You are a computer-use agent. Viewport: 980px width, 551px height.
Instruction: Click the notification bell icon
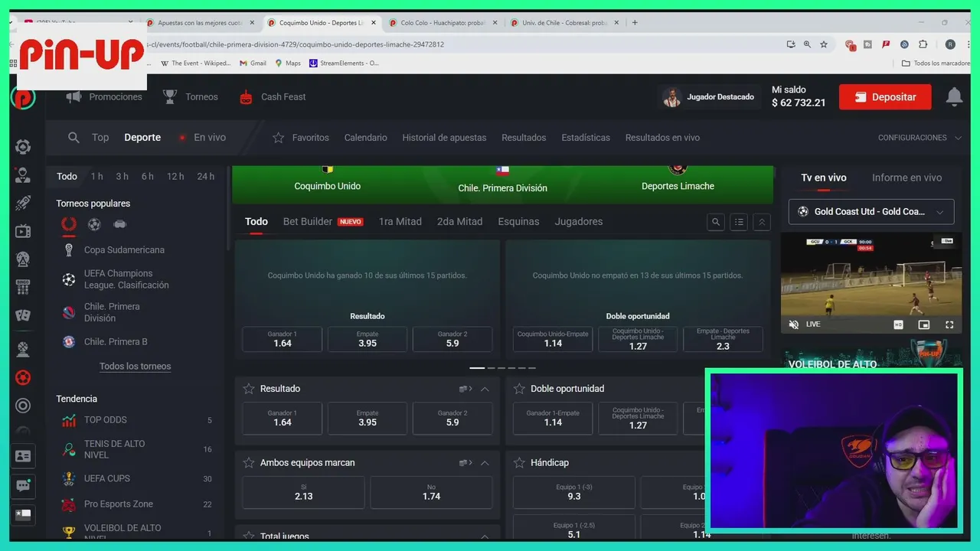pyautogui.click(x=954, y=97)
